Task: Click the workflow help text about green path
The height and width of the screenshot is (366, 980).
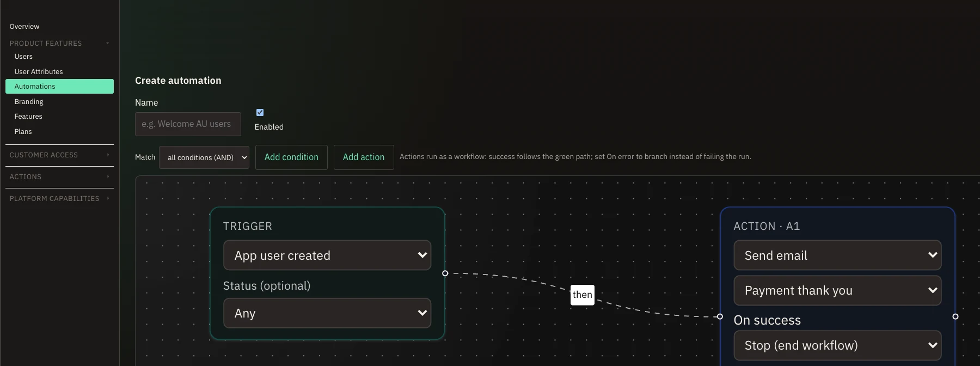Action: click(575, 157)
